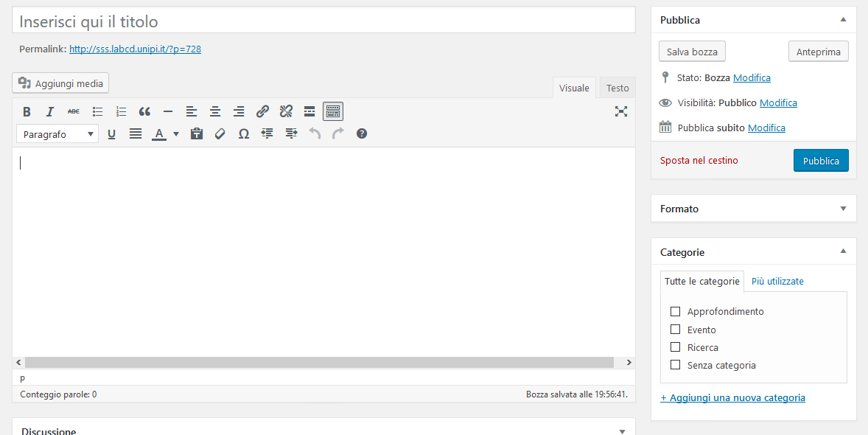The width and height of the screenshot is (868, 435).
Task: Insert the Read More tag
Action: pyautogui.click(x=309, y=111)
